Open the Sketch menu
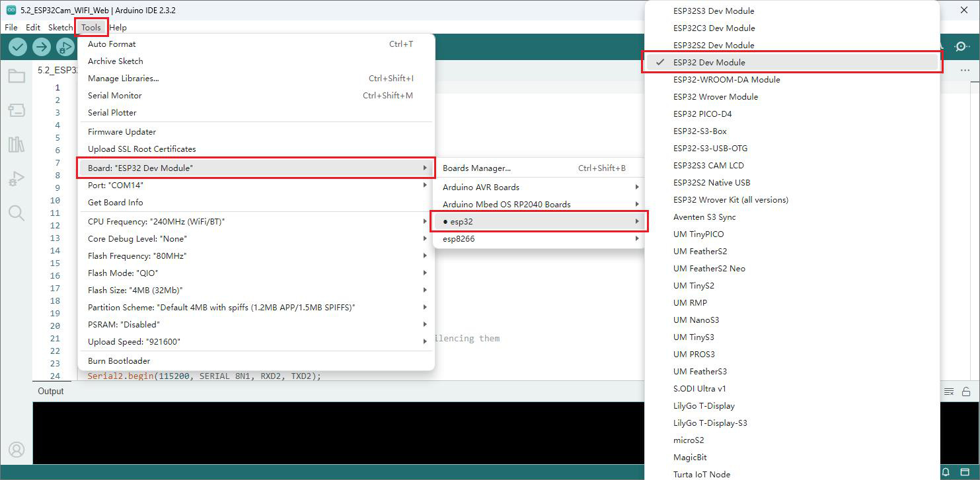The width and height of the screenshot is (980, 480). (60, 28)
